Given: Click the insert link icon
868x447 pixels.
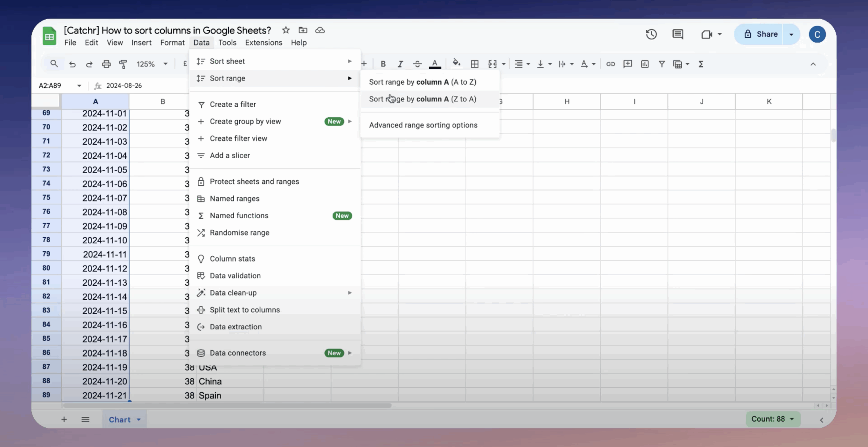Looking at the screenshot, I should click(x=610, y=64).
